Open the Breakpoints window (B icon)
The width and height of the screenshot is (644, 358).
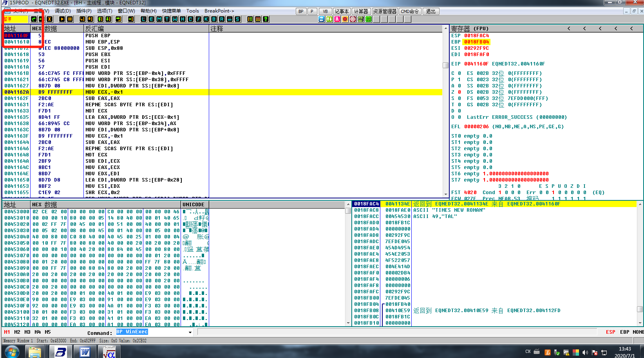tap(214, 19)
